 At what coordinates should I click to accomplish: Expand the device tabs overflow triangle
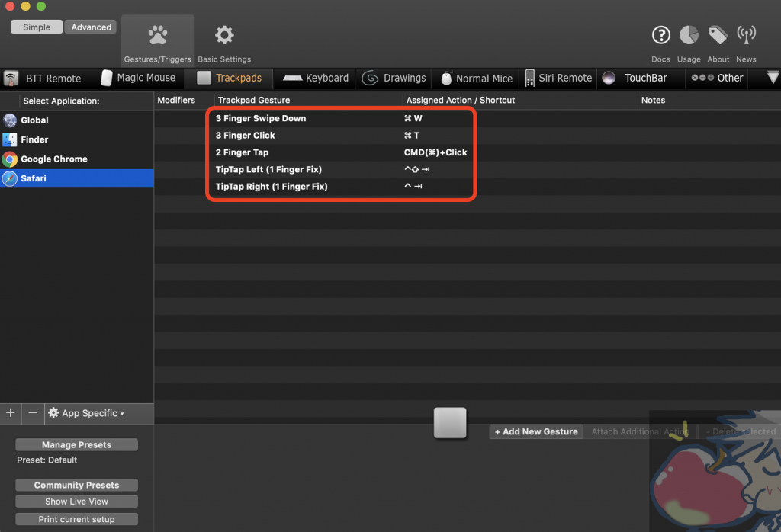(x=773, y=77)
